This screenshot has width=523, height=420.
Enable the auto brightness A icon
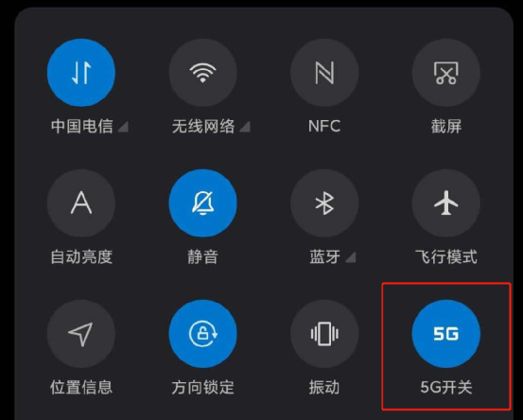[81, 203]
